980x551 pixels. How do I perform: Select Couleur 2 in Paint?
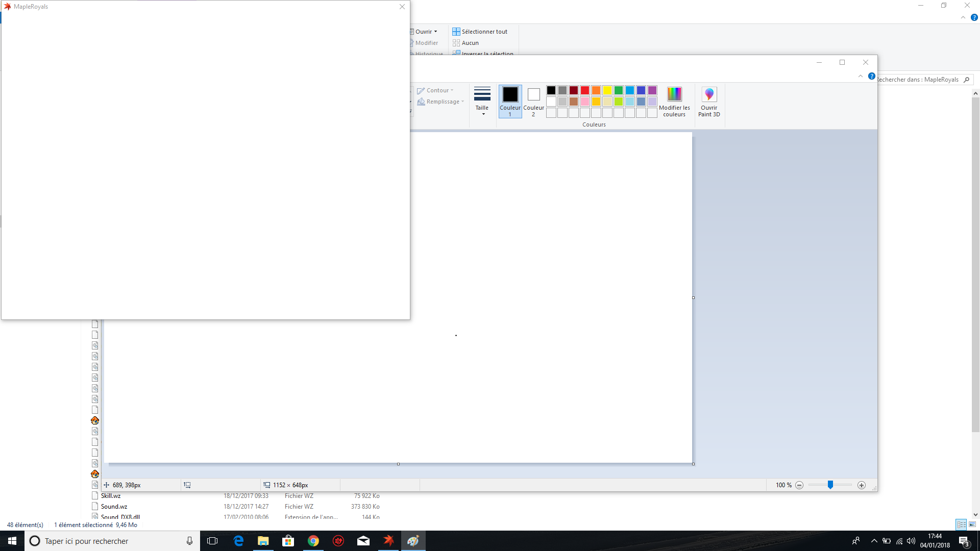pos(533,102)
